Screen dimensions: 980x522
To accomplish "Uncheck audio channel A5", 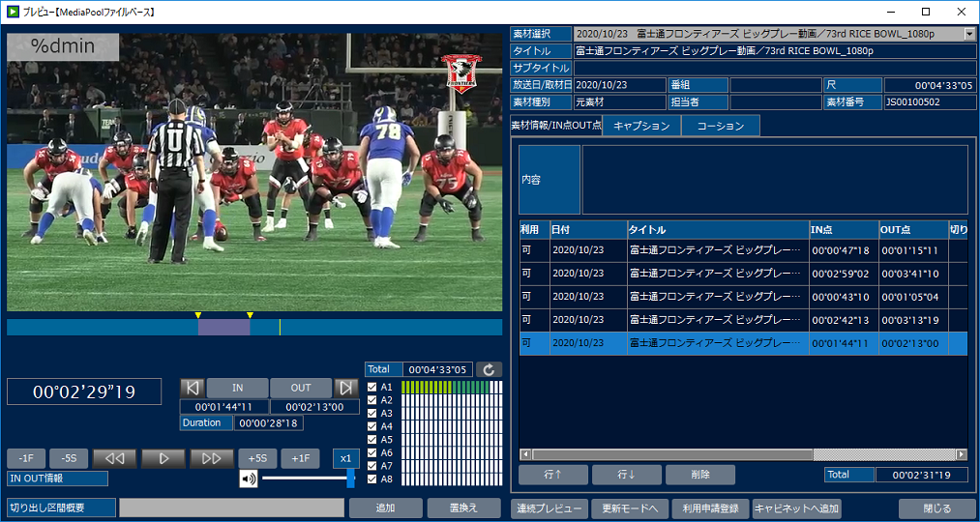I will [371, 439].
